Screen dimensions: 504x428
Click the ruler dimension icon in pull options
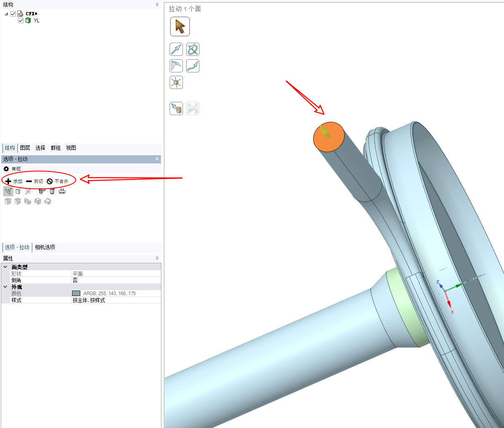pos(62,191)
